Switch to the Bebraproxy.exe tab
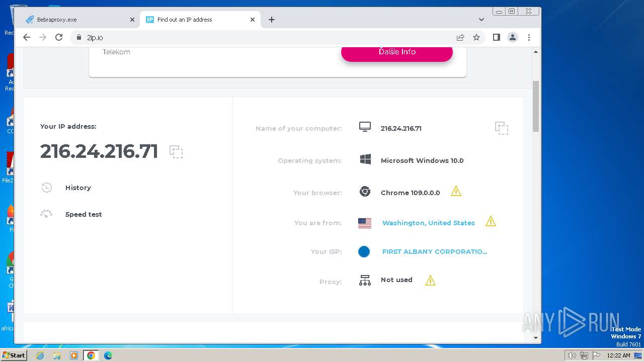Image resolution: width=644 pixels, height=362 pixels. (x=80, y=20)
